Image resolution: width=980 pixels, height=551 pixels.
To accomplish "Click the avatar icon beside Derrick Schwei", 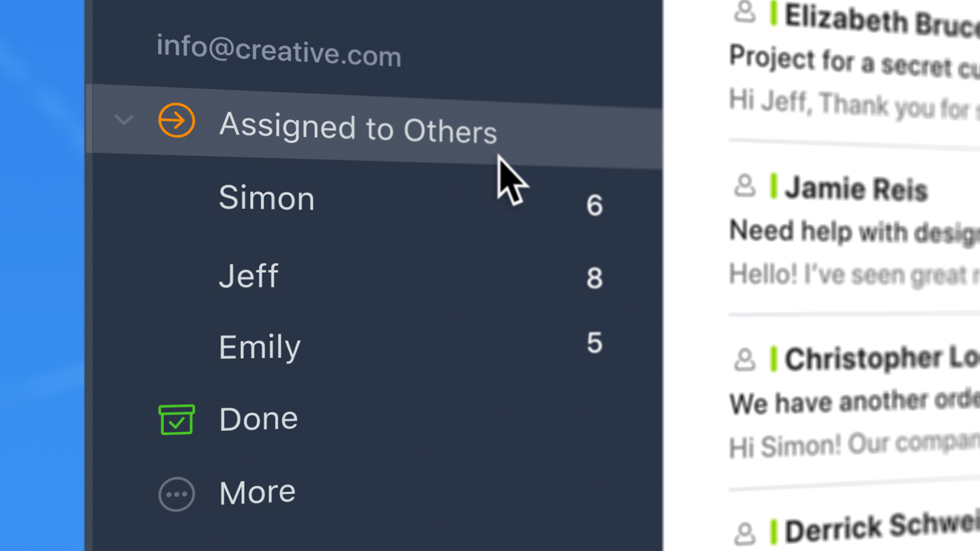I will 745,533.
